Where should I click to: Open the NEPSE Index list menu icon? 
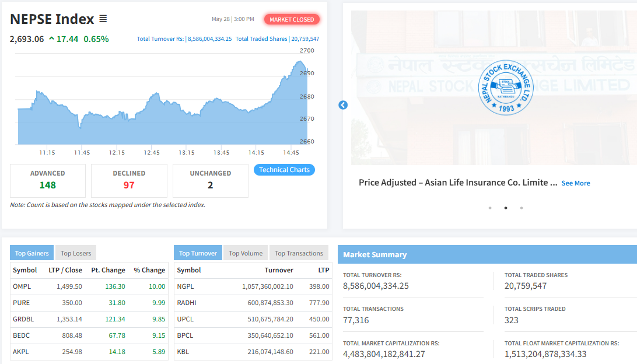point(103,19)
